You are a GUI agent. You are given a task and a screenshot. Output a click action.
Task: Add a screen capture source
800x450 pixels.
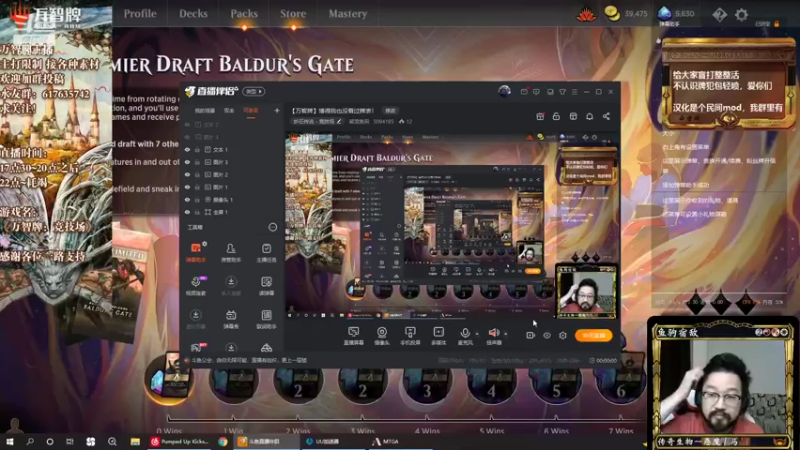(353, 336)
